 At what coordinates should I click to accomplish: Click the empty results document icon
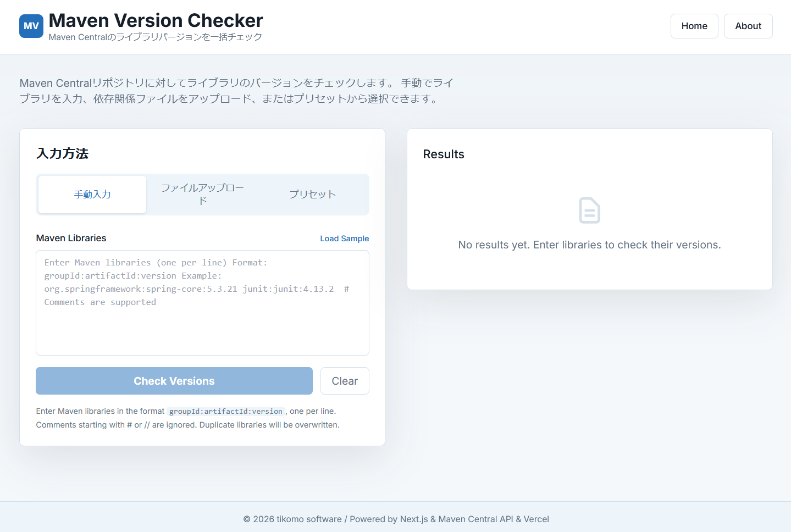pos(589,210)
